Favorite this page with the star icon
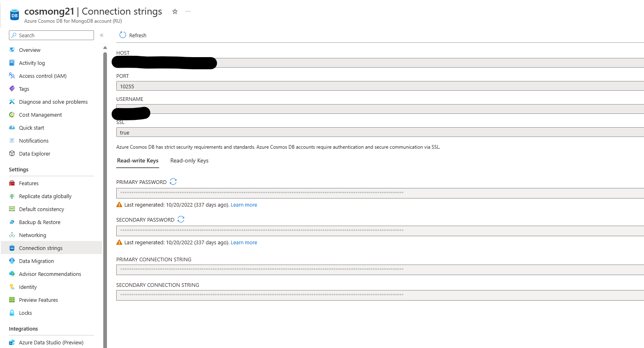Viewport: 644px width, 348px height. pyautogui.click(x=175, y=11)
